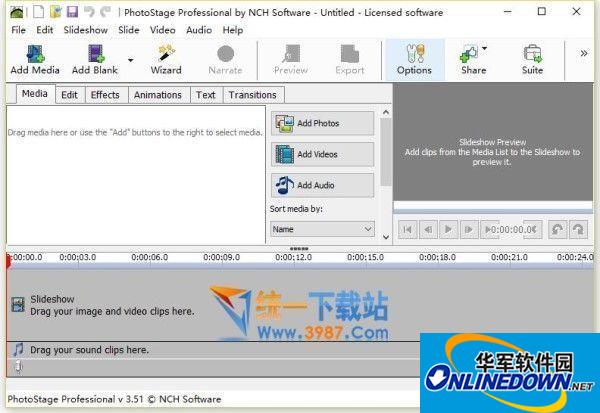
Task: Switch to the Effects tab
Action: tap(105, 95)
